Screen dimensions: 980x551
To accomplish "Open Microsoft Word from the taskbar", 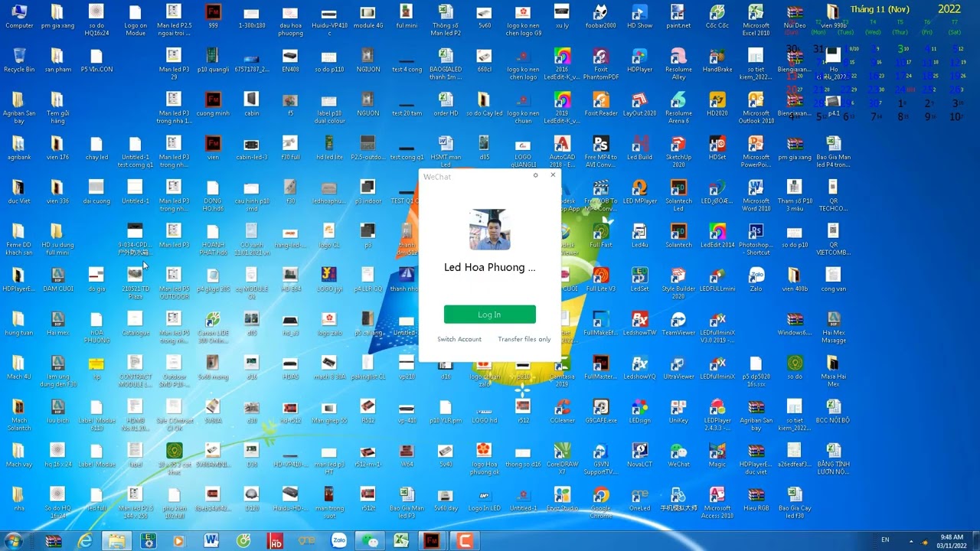I will (x=211, y=541).
